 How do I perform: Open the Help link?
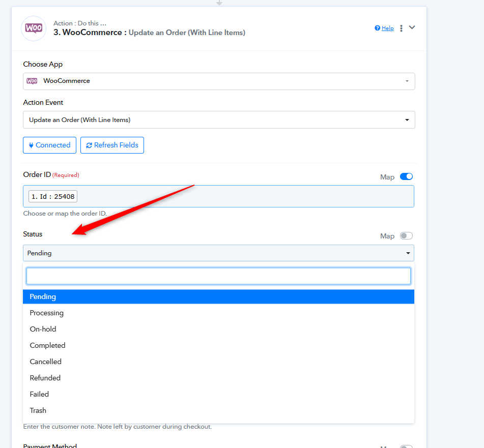(x=387, y=28)
